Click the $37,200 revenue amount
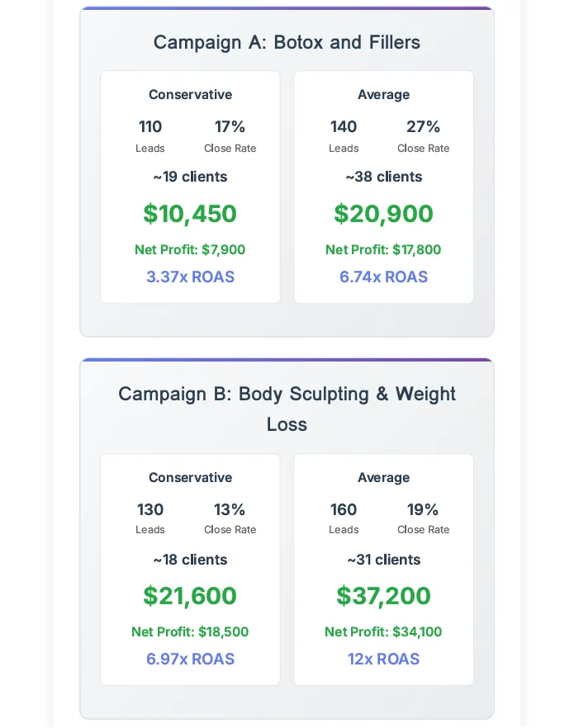 [383, 596]
